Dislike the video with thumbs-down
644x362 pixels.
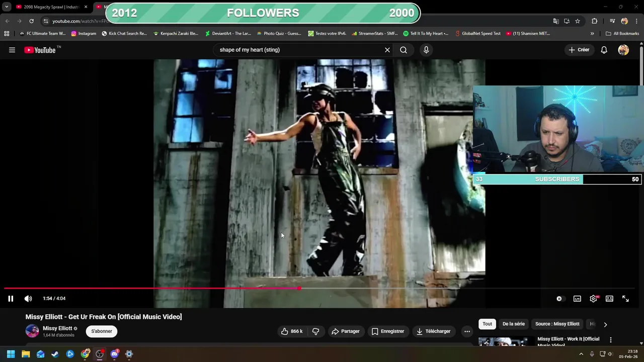click(x=316, y=331)
